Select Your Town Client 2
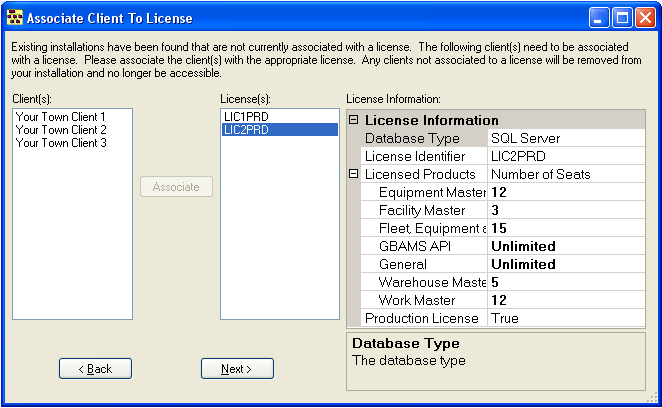 click(61, 130)
